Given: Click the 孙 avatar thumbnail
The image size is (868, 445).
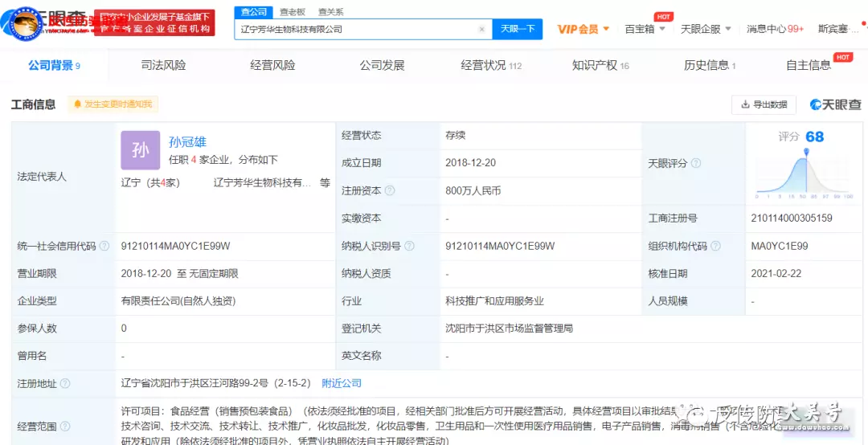Looking at the screenshot, I should (141, 150).
